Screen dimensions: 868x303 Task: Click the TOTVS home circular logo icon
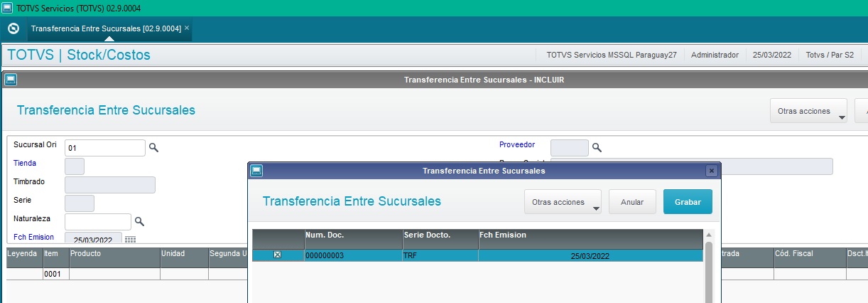(13, 29)
